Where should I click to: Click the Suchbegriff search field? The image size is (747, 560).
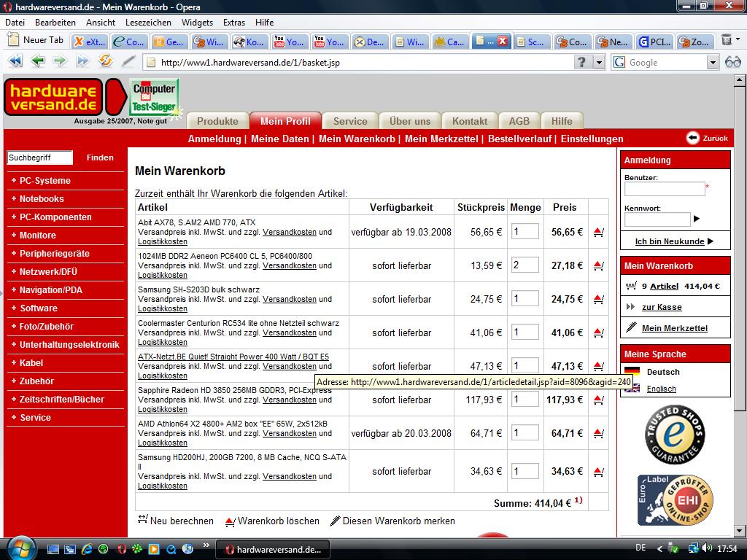(40, 157)
